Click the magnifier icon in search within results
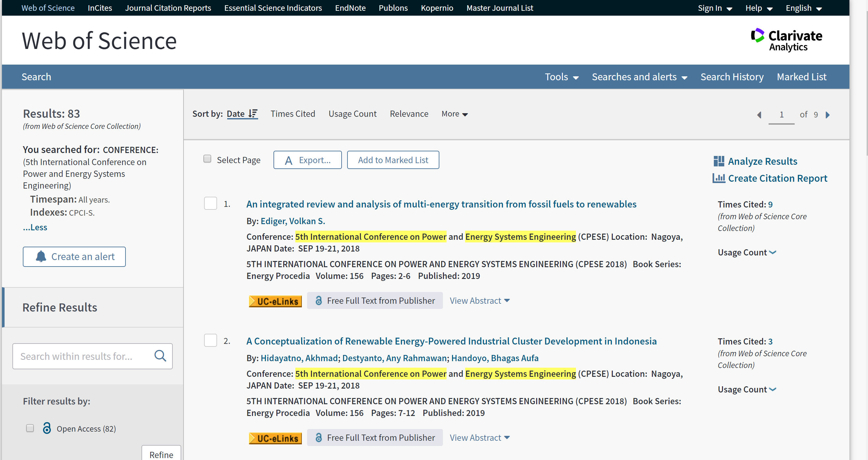868x460 pixels. click(160, 356)
